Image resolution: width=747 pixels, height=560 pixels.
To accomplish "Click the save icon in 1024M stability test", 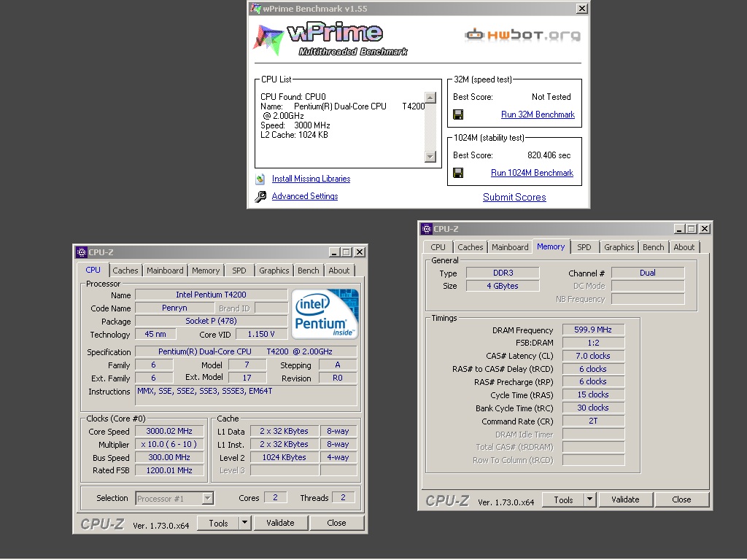I will [458, 173].
